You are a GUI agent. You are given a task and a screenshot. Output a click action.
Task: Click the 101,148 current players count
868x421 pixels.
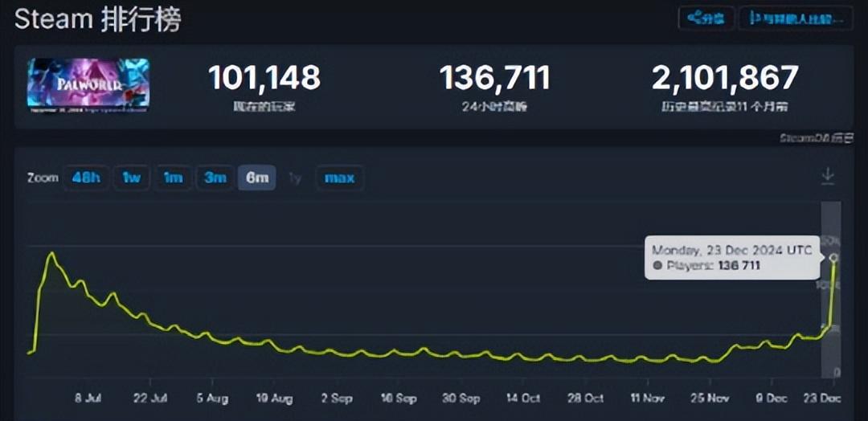pyautogui.click(x=264, y=79)
